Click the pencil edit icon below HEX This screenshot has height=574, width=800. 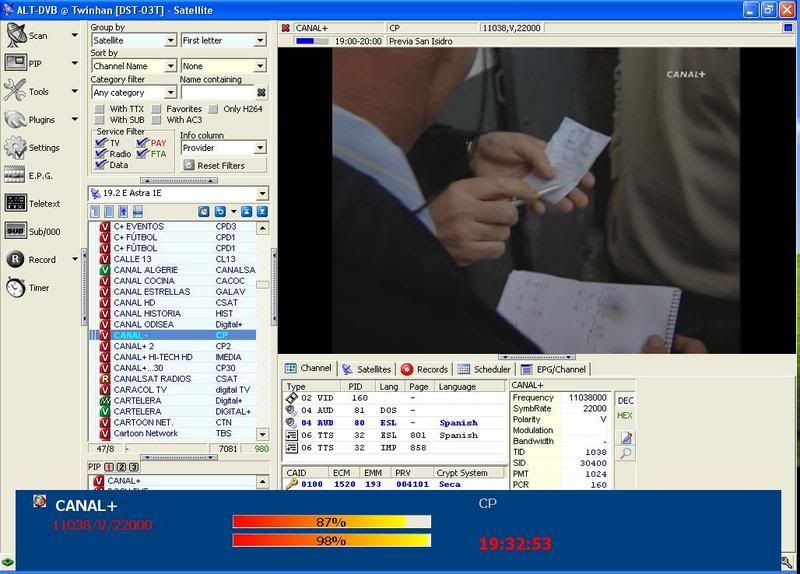coord(627,438)
